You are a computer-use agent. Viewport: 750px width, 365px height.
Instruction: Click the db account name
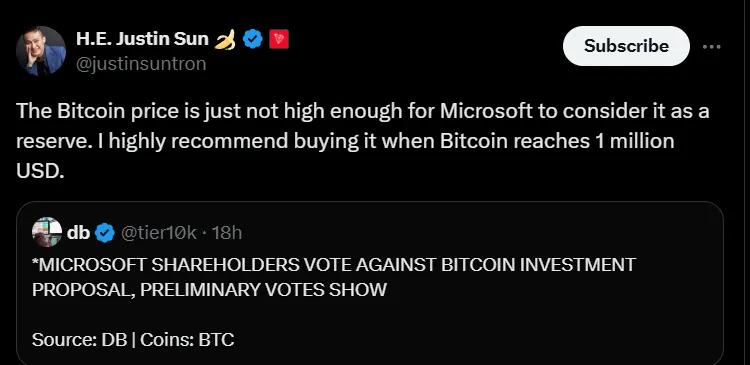tap(78, 233)
